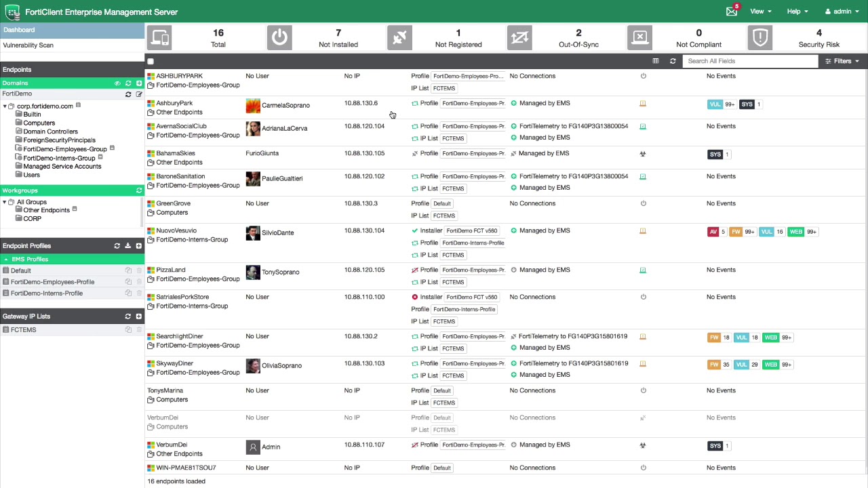Click the 4 Security Risk count
The width and height of the screenshot is (868, 488).
pos(818,33)
